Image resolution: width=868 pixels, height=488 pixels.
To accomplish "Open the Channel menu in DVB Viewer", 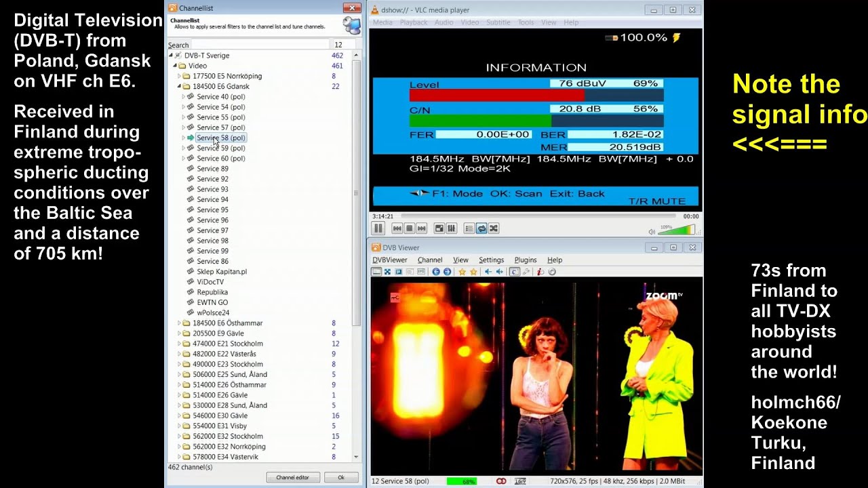I will [x=430, y=260].
